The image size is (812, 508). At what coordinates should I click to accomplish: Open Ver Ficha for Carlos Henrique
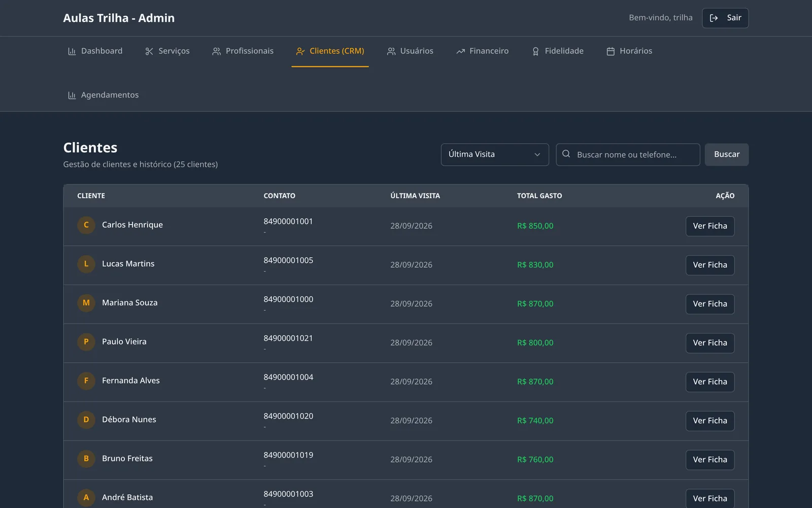pos(710,226)
